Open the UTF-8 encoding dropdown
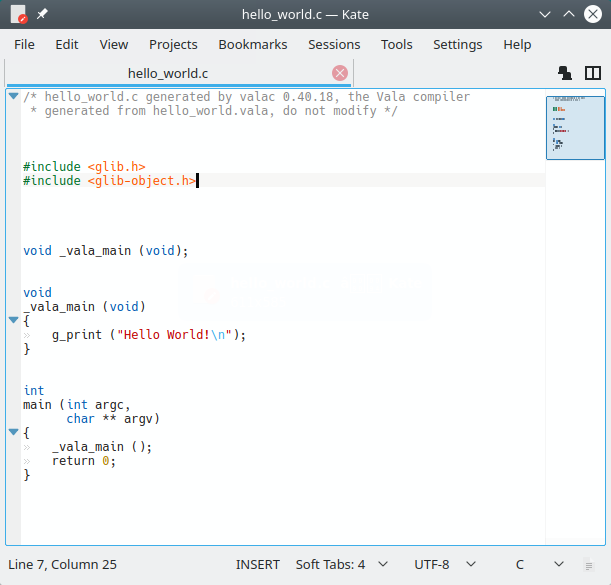The height and width of the screenshot is (585, 611). (x=445, y=564)
